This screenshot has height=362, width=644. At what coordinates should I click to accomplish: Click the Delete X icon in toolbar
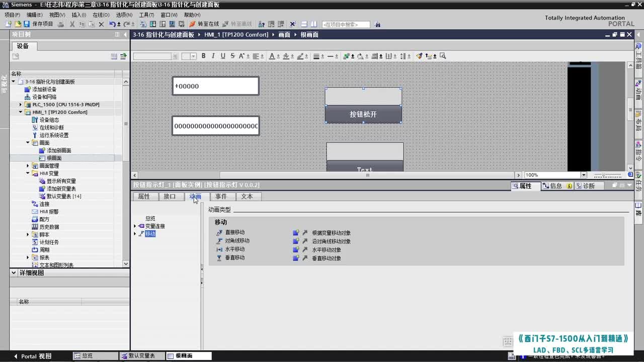[x=101, y=24]
